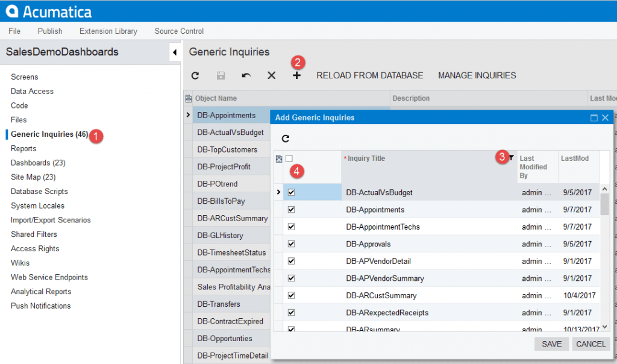Image resolution: width=617 pixels, height=364 pixels.
Task: Delete the selected row with X icon
Action: (272, 75)
